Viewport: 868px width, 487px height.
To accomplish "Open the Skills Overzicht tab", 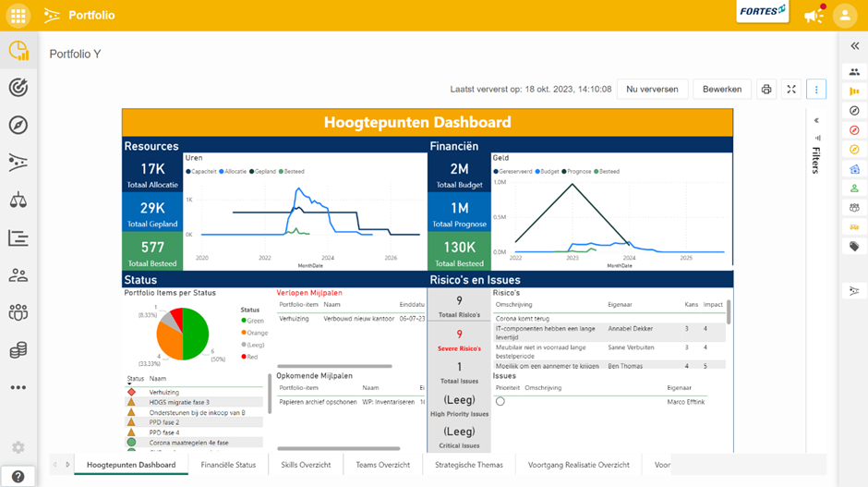I will [306, 465].
